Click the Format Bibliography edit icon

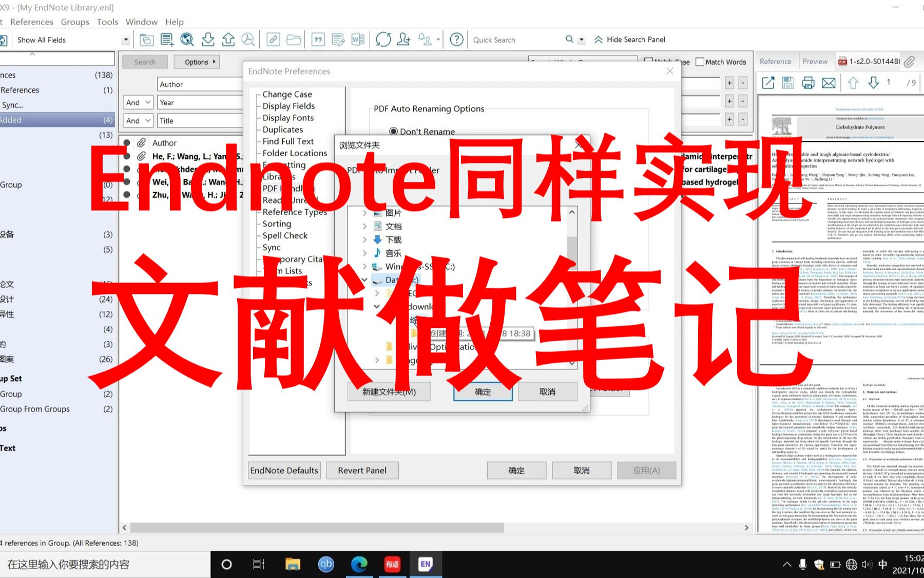(x=338, y=40)
